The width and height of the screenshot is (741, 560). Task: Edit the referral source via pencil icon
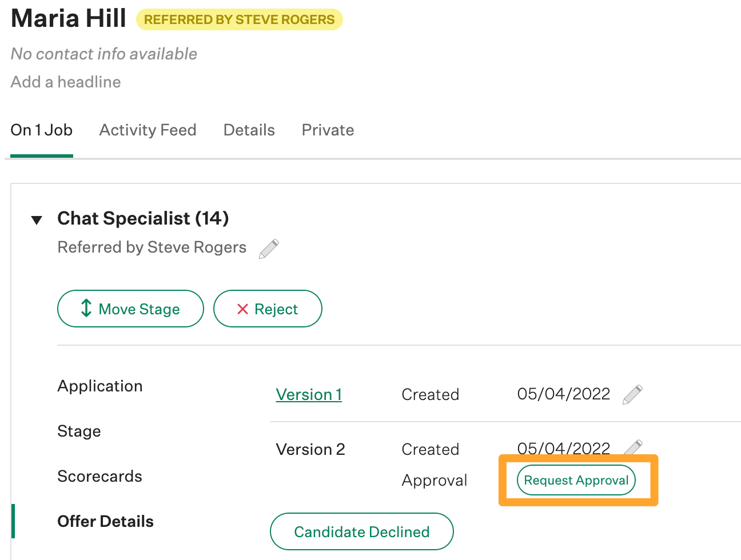[268, 248]
